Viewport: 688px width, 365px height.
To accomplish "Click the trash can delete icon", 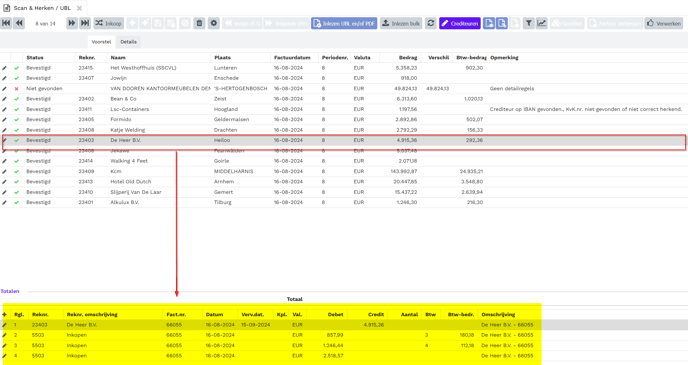I will [199, 23].
